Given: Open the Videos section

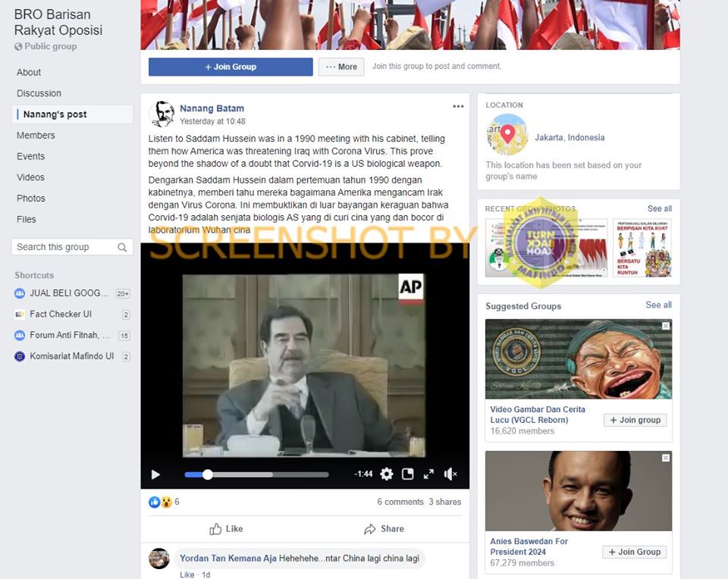Looking at the screenshot, I should (x=30, y=177).
